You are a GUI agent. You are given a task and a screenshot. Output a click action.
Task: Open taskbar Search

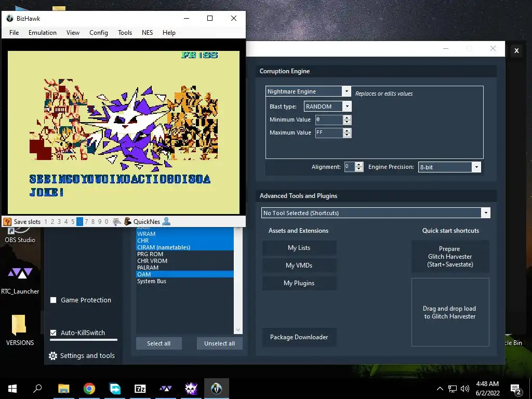(37, 388)
